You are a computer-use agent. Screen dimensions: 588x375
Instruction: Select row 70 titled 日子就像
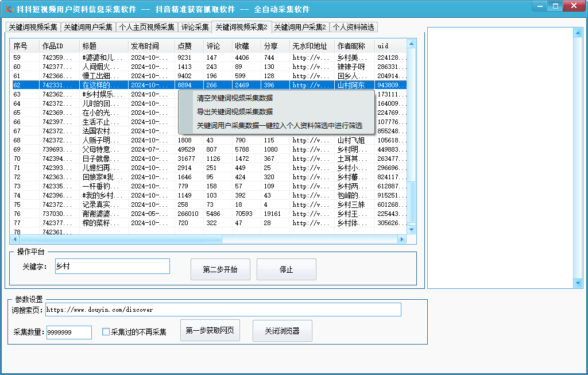[209, 158]
